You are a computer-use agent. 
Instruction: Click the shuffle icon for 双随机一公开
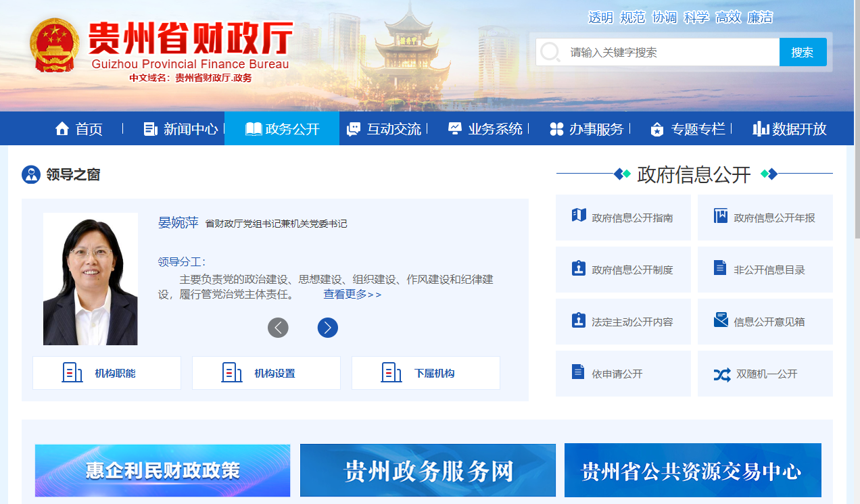tap(721, 374)
